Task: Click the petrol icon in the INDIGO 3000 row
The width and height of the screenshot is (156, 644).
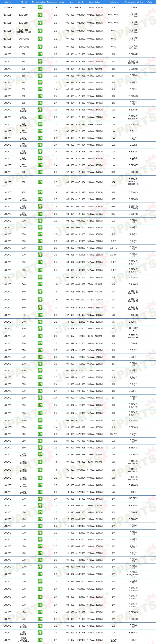Action: click(40, 8)
